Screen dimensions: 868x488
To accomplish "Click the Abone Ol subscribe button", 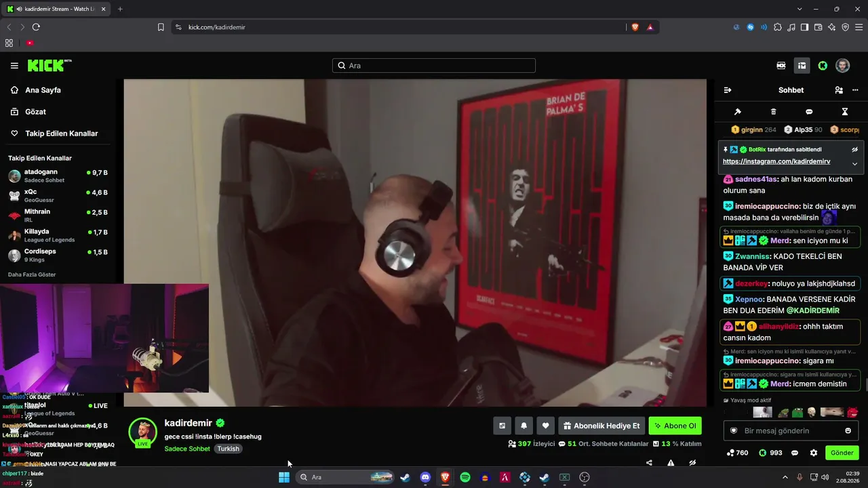I will [675, 426].
